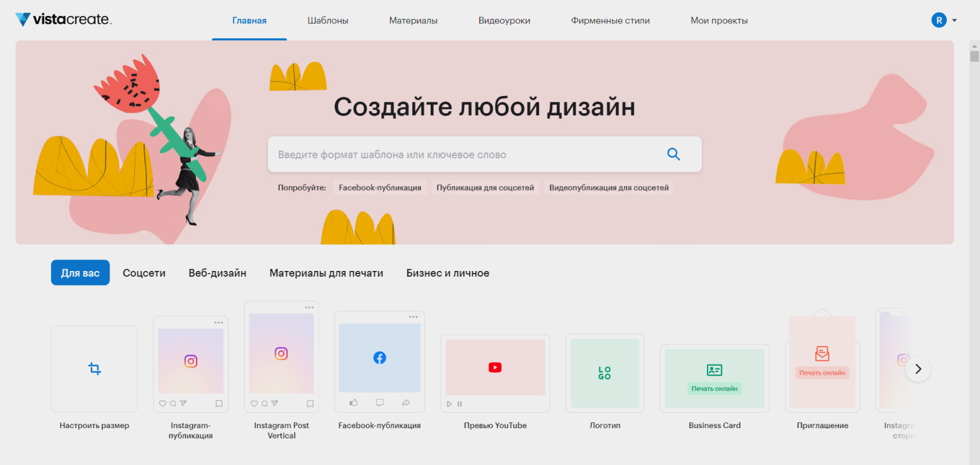
Task: Switch to the Бизнес и личное category
Action: click(448, 273)
